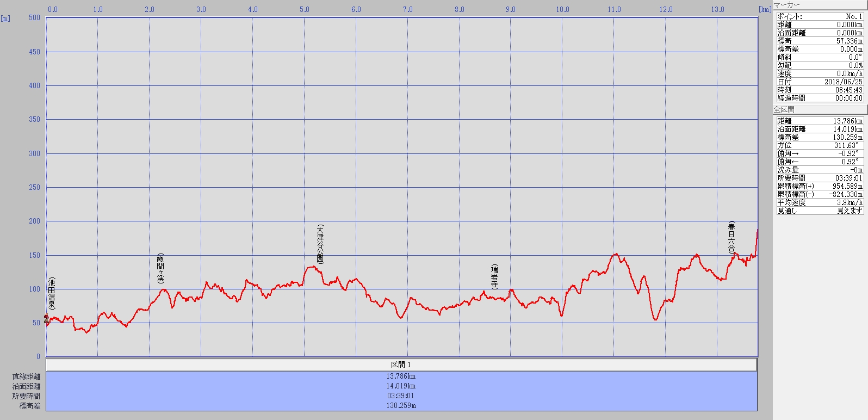Click the 経過時間 value 00:00:00
The height and width of the screenshot is (420, 868).
click(x=849, y=98)
